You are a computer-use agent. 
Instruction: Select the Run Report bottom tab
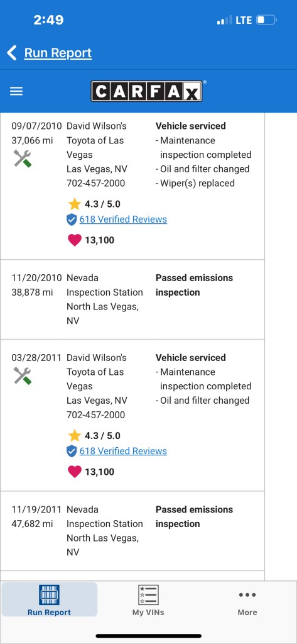(49, 599)
